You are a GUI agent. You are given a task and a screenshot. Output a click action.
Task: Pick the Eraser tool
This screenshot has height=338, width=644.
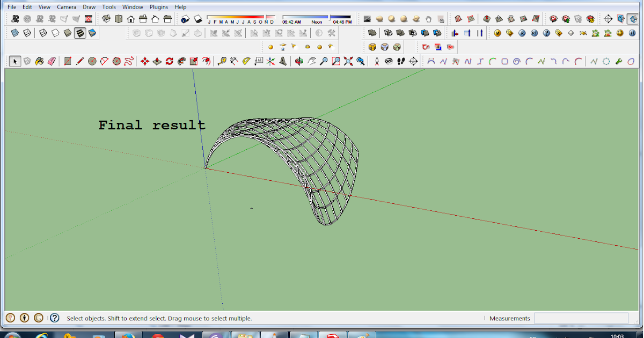click(x=52, y=61)
